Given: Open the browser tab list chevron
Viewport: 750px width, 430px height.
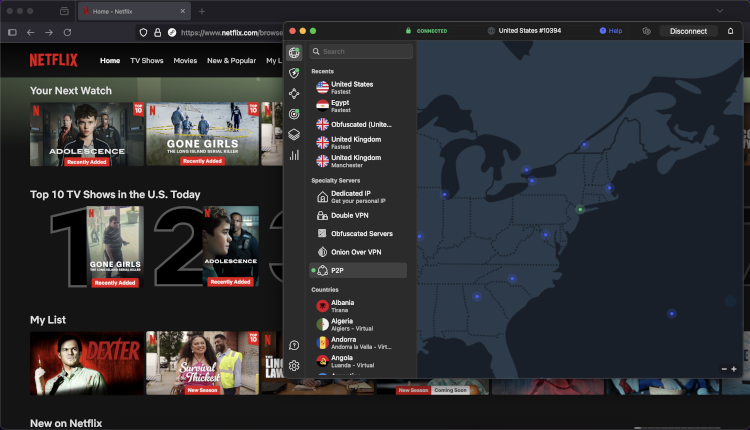Looking at the screenshot, I should (x=720, y=11).
